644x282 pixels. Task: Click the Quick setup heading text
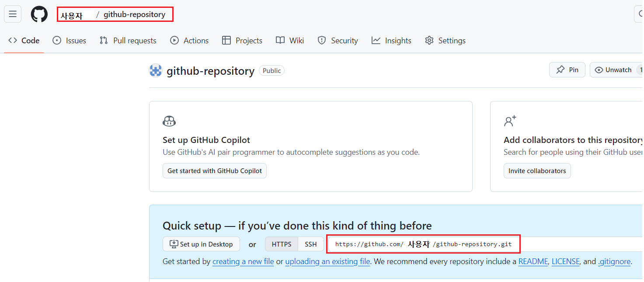point(297,226)
